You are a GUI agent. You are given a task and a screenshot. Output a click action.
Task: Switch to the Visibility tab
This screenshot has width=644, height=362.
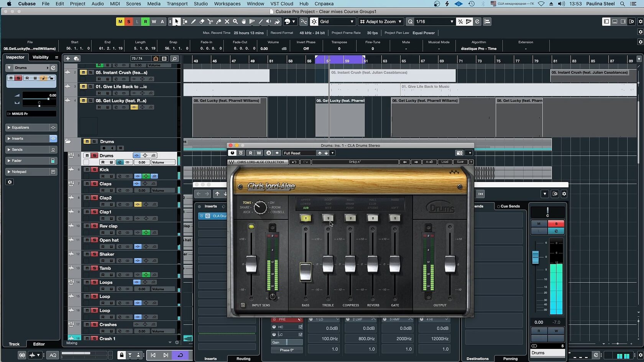(x=41, y=57)
